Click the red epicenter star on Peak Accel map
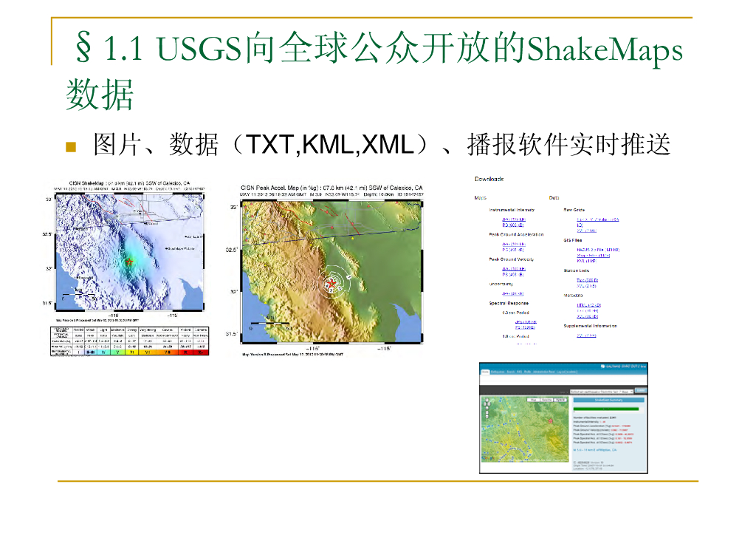Viewport: 756px width, 535px height. pyautogui.click(x=331, y=283)
